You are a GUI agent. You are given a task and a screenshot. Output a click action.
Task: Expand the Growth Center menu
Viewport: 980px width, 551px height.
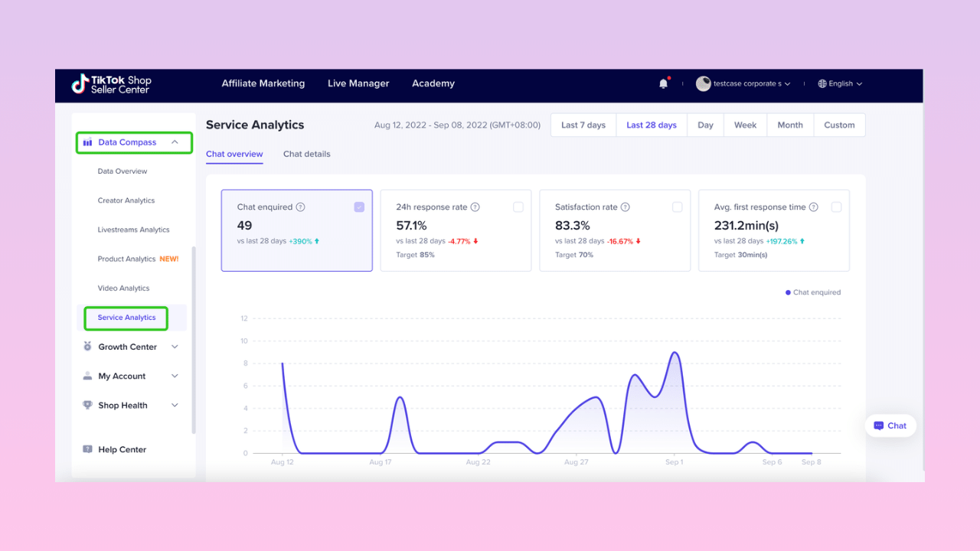point(175,347)
